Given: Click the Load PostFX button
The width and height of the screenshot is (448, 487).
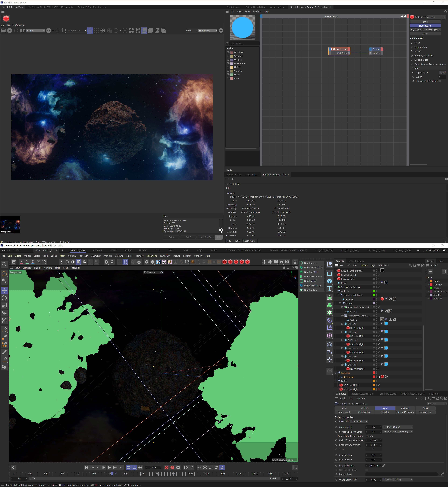Looking at the screenshot, I should click(205, 237).
